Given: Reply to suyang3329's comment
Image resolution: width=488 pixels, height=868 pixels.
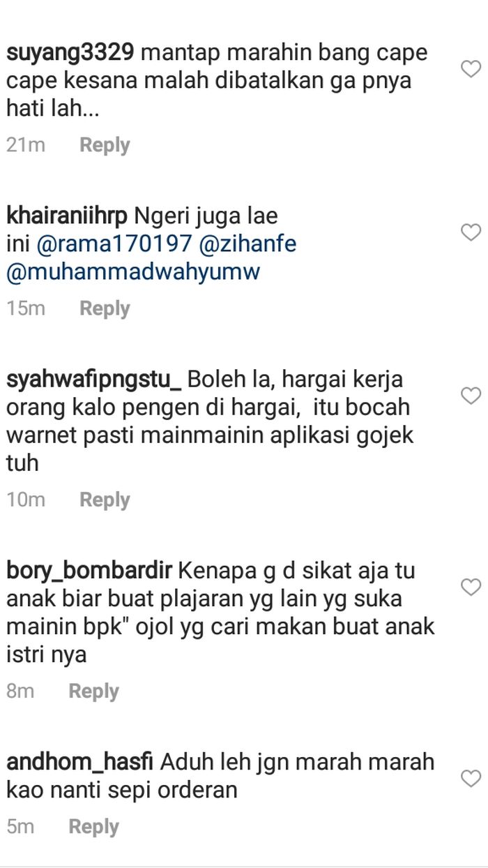Looking at the screenshot, I should click(x=105, y=145).
